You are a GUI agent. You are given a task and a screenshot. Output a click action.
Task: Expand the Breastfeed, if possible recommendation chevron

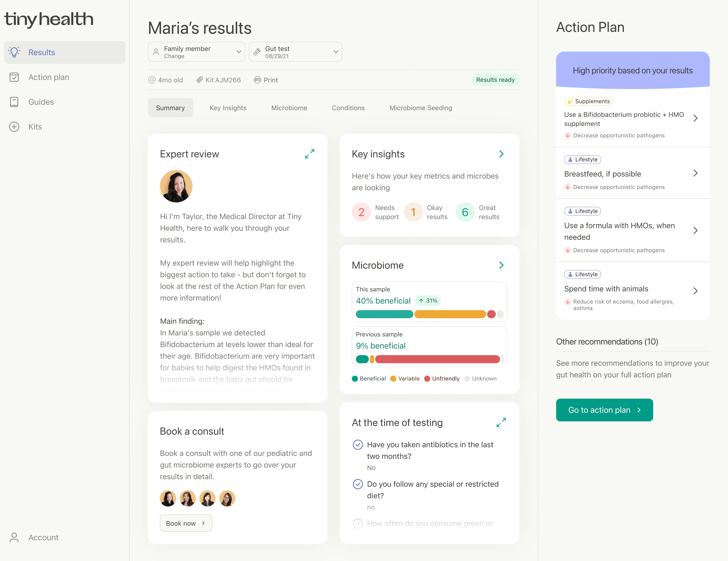[695, 173]
